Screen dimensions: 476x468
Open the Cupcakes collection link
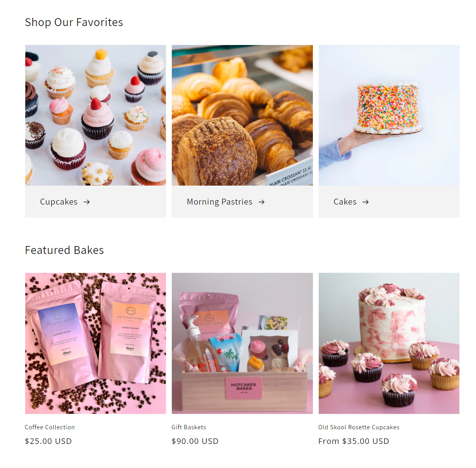(59, 202)
